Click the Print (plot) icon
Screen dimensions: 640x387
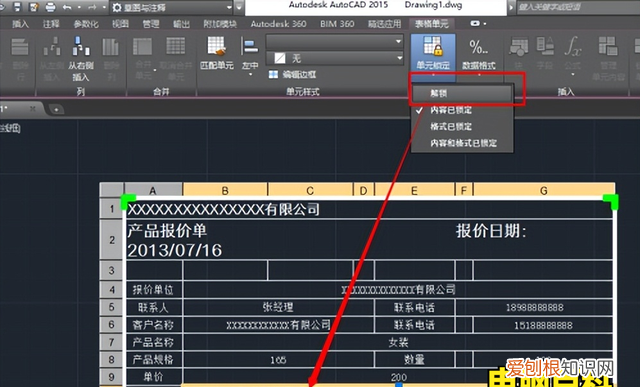pos(51,7)
